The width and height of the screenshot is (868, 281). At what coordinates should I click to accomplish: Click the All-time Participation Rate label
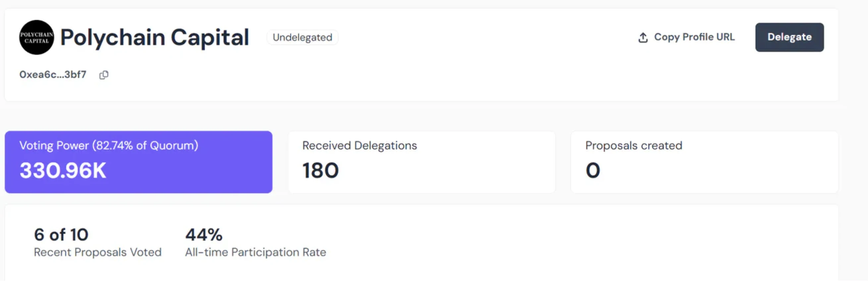coord(255,253)
